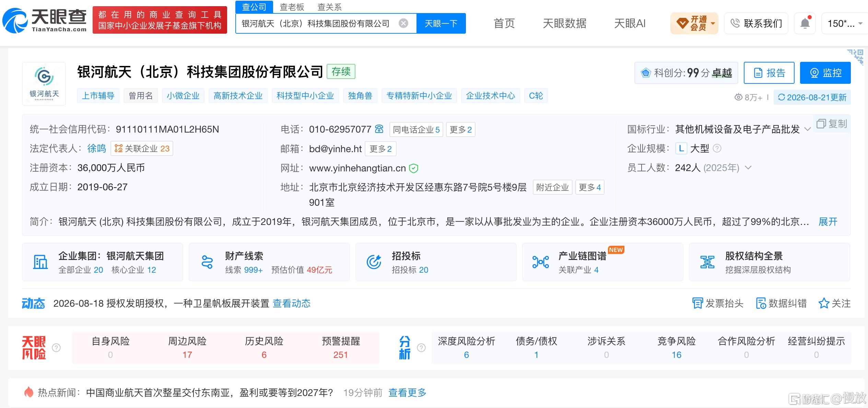Screen dimensions: 868x408
Task: Click the 天眼一下 search button
Action: 441,23
